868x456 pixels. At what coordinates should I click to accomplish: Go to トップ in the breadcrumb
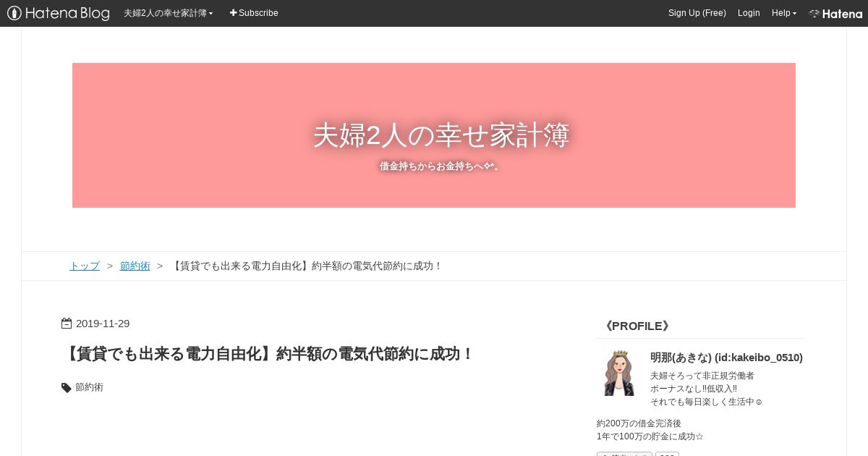coord(85,266)
